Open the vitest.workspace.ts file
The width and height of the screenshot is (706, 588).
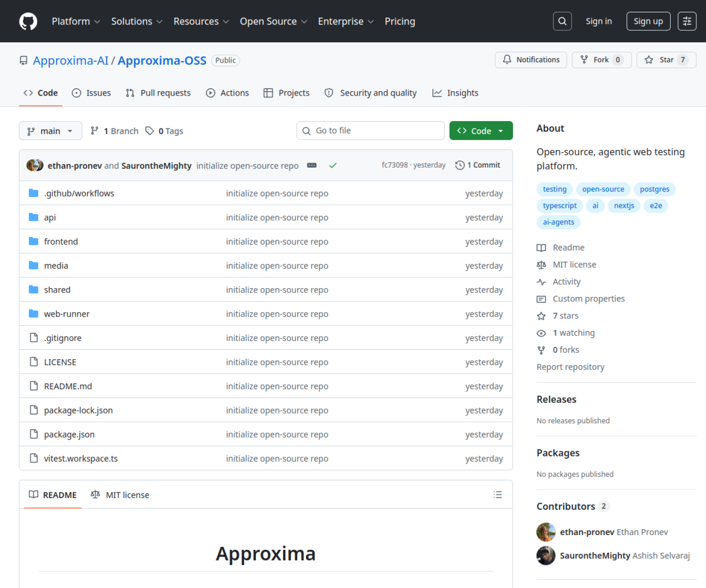point(81,459)
